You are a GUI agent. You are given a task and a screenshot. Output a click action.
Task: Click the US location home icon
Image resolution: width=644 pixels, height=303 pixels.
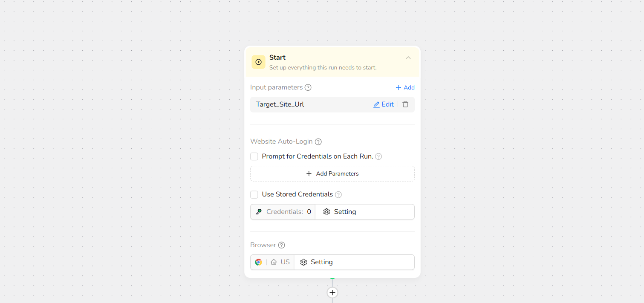pos(274,262)
